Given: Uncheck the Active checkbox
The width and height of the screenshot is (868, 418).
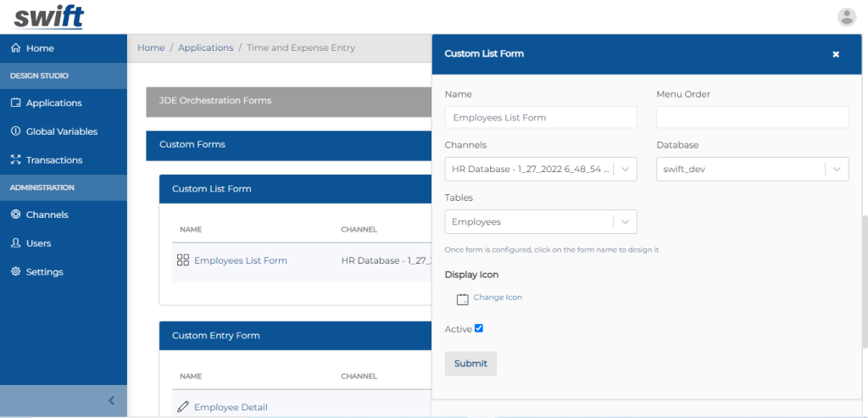Looking at the screenshot, I should [479, 328].
